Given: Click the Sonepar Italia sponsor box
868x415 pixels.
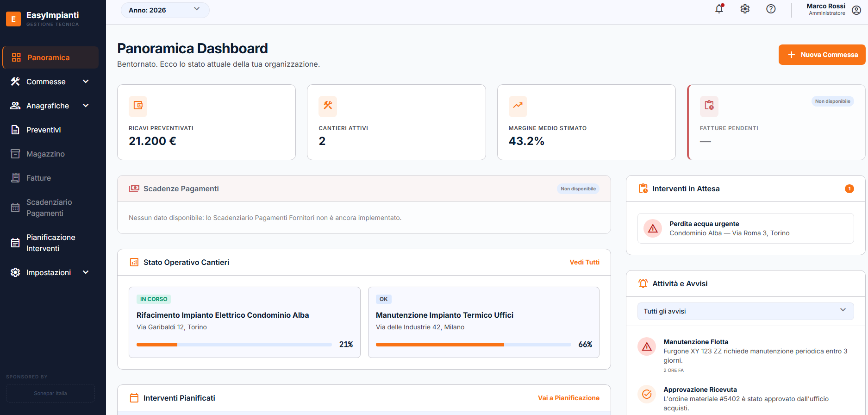Looking at the screenshot, I should tap(50, 393).
